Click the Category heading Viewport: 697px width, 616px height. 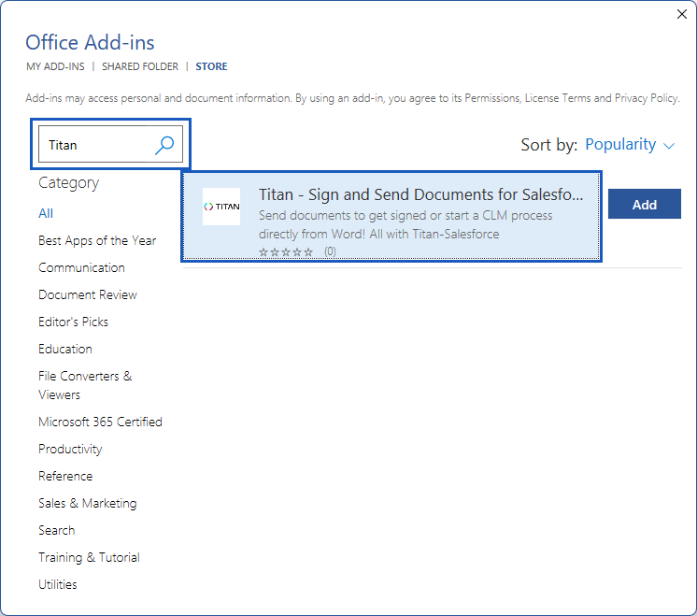68,183
